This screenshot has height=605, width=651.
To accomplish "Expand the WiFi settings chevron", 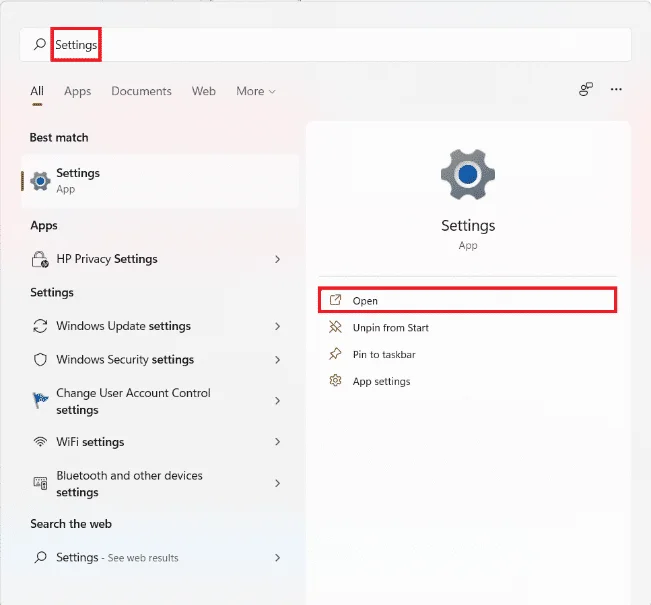I will coord(277,442).
